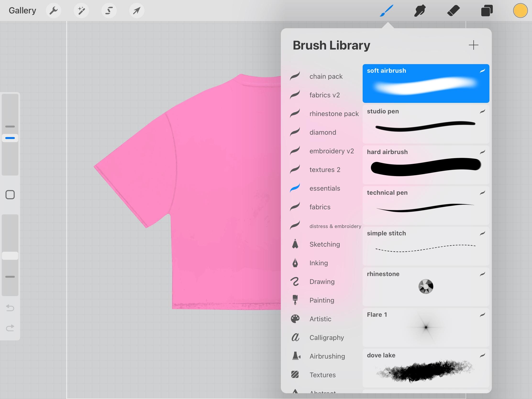This screenshot has width=532, height=399.
Task: Tap the Brush tool icon
Action: [x=387, y=11]
